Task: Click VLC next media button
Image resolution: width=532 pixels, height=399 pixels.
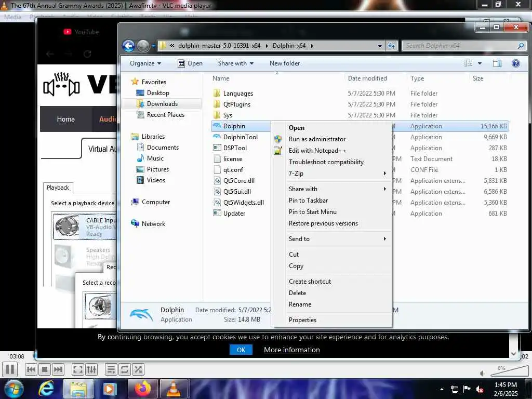Action: click(x=58, y=369)
